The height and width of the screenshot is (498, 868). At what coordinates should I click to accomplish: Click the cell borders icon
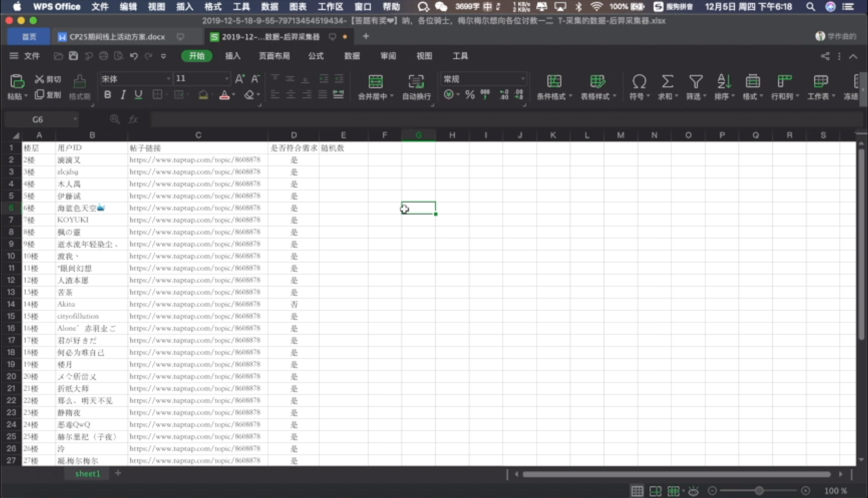[157, 95]
